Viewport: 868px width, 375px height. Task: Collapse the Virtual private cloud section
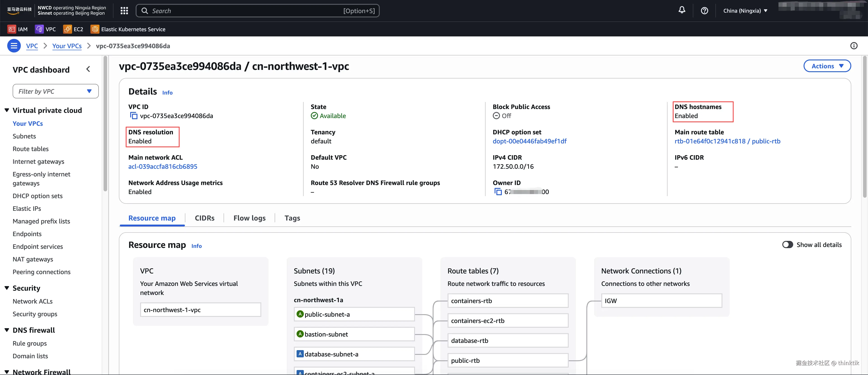coord(7,110)
